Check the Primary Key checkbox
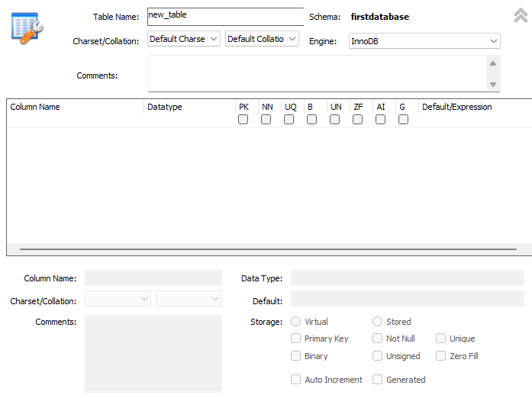Viewport: 532px width, 398px height. click(x=296, y=339)
